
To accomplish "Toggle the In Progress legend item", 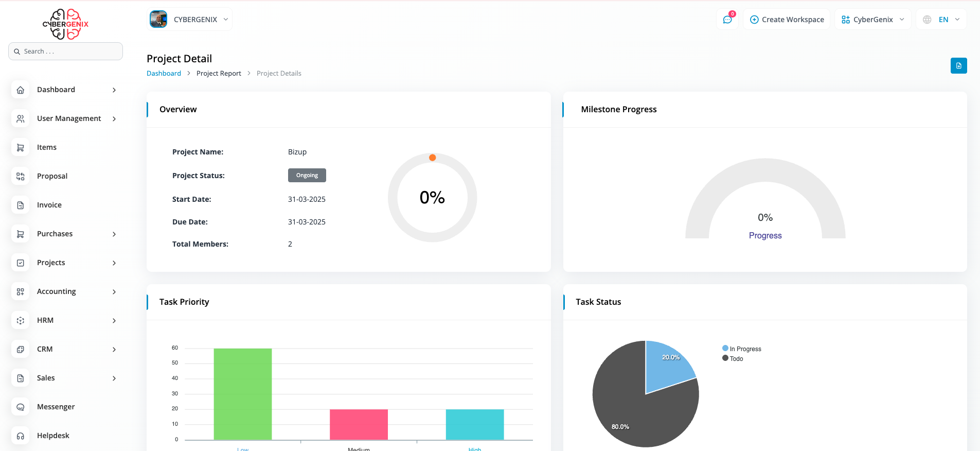I will [x=742, y=349].
